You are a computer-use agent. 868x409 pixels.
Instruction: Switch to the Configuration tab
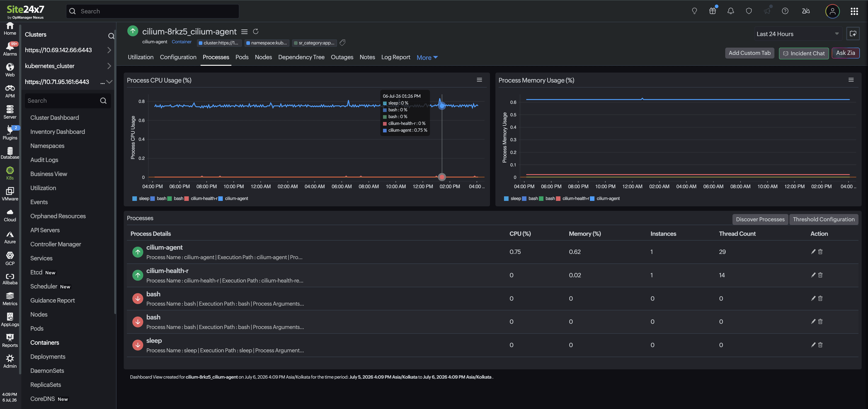pyautogui.click(x=178, y=57)
